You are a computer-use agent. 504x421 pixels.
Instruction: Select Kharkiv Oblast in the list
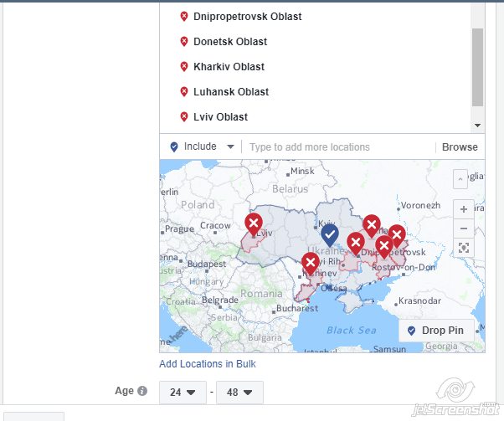tap(229, 67)
